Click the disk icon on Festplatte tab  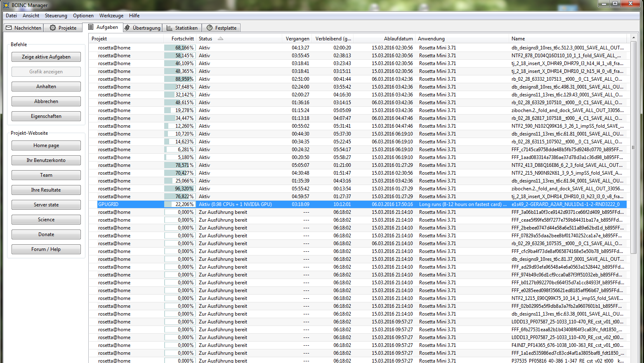point(210,28)
